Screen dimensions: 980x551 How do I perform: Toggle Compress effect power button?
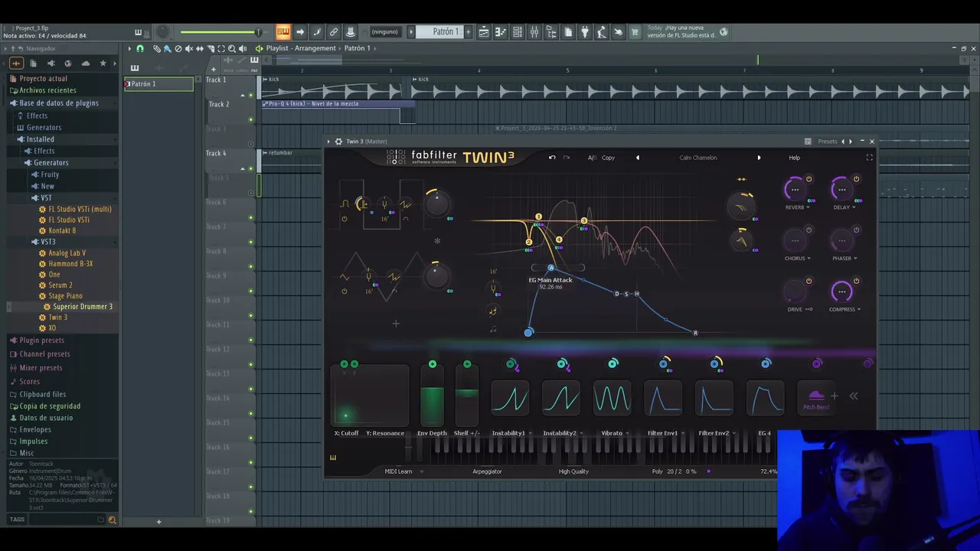[x=856, y=282]
